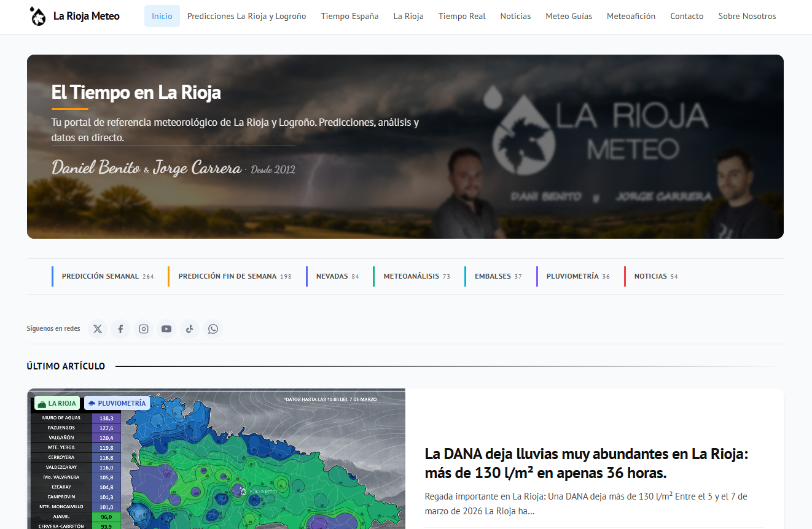Select the Predicción Semanal category
The height and width of the screenshot is (529, 812).
[101, 276]
